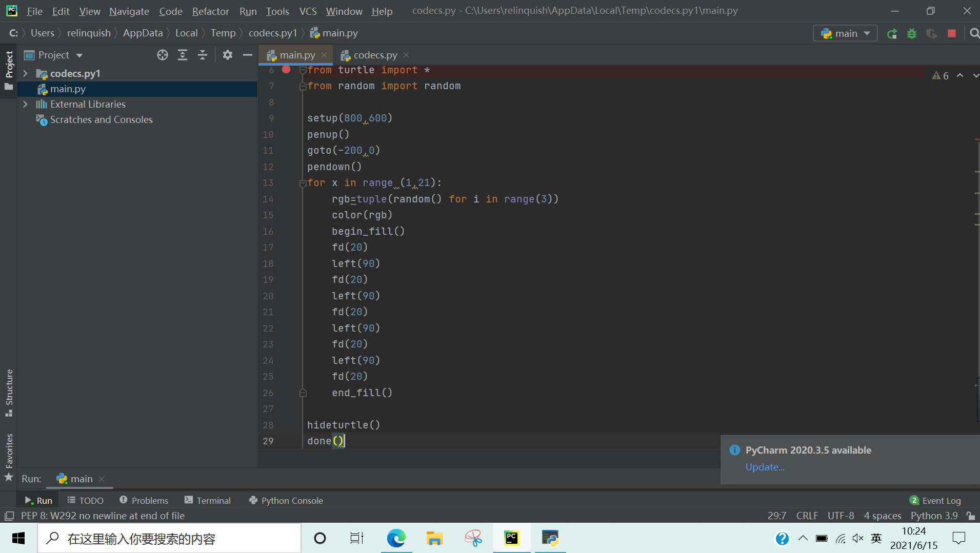Click the blue help tray icon
The image size is (980, 553).
pos(782,539)
